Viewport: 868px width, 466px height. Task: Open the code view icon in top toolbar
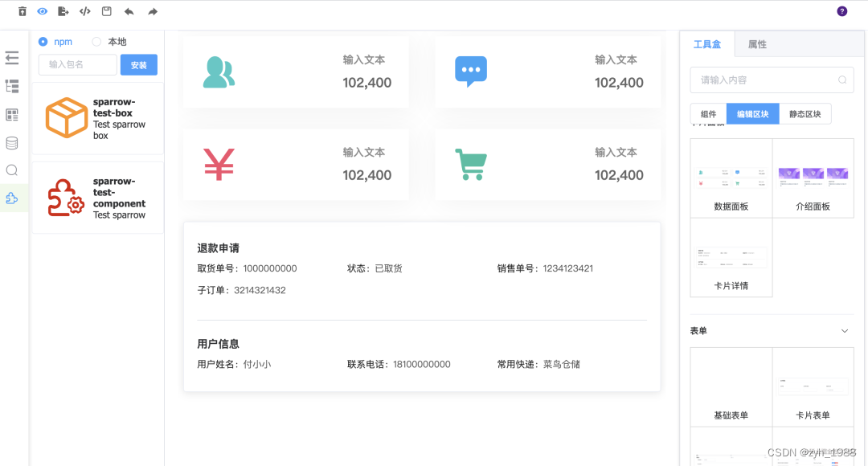coord(84,11)
